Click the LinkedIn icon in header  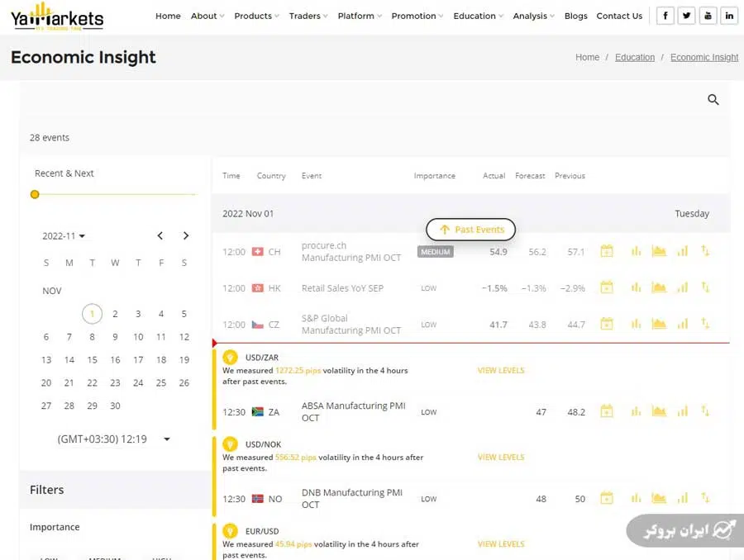729,16
